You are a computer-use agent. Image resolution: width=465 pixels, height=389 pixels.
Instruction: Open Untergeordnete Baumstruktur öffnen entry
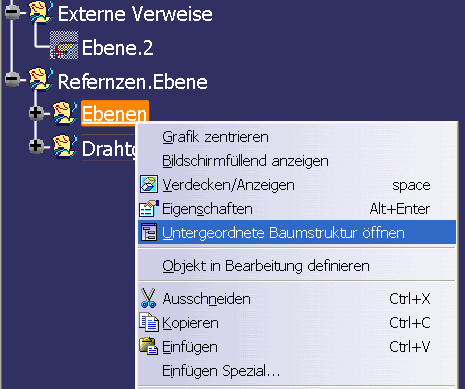(x=297, y=232)
